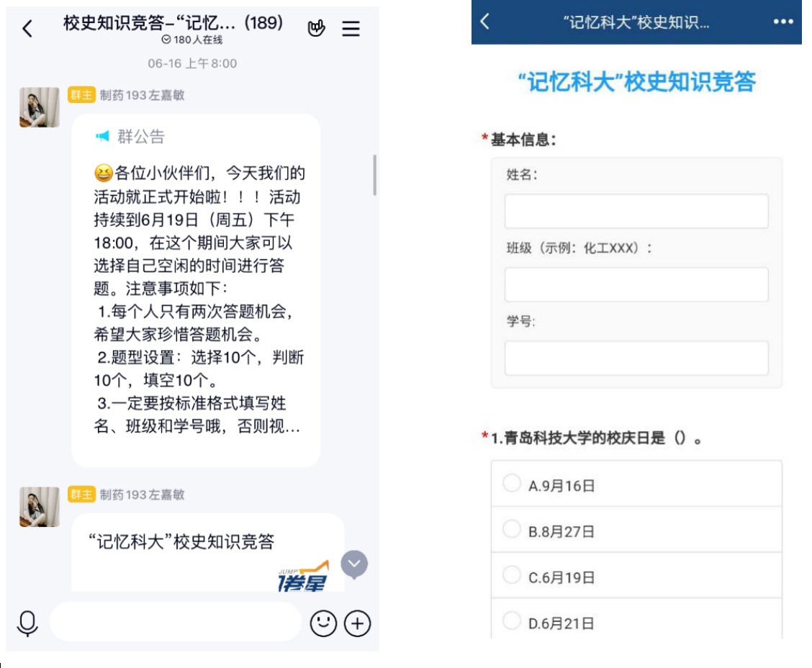Open the emoji smiley picker
812x668 pixels.
(x=323, y=623)
